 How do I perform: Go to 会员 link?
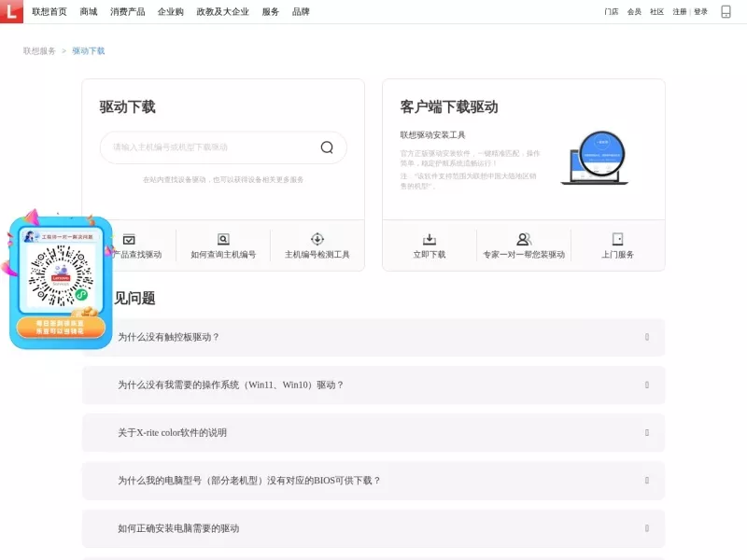[x=634, y=11]
